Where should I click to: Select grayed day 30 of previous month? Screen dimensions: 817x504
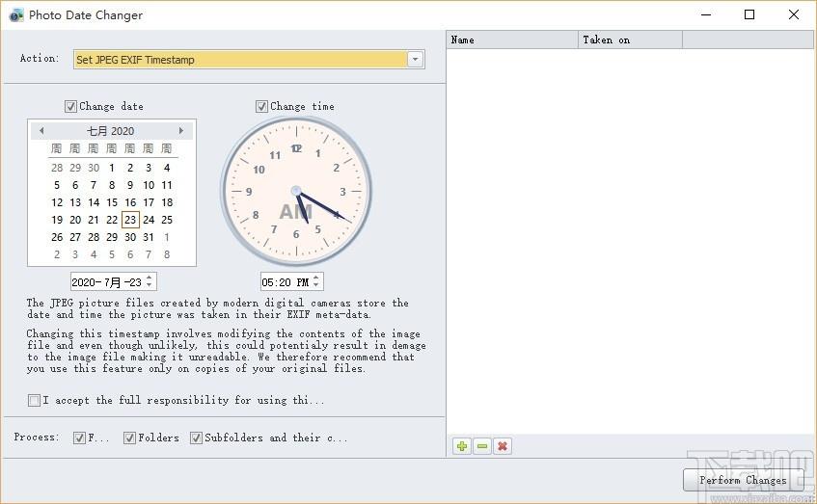pos(94,168)
